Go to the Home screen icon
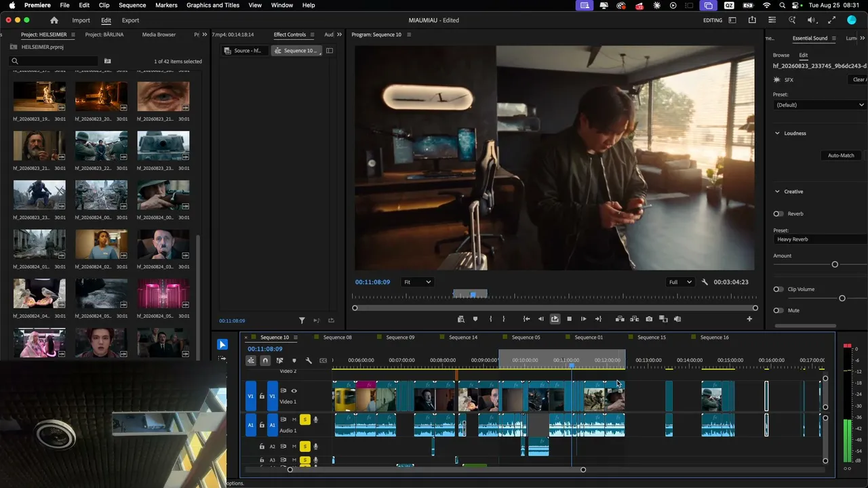The height and width of the screenshot is (488, 868). coord(54,20)
